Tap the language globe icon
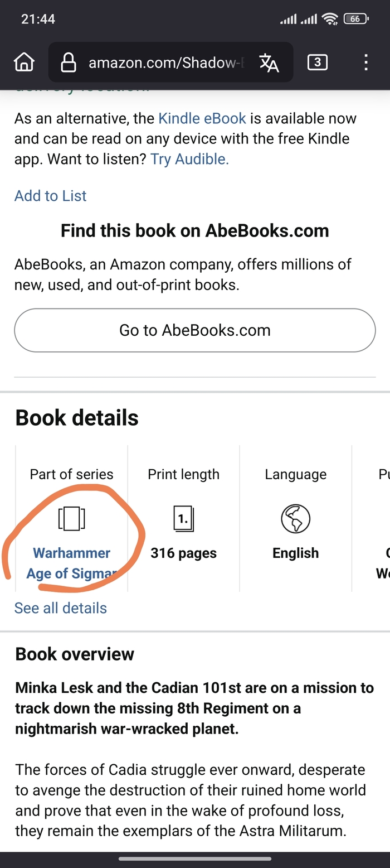This screenshot has width=390, height=868. tap(295, 518)
